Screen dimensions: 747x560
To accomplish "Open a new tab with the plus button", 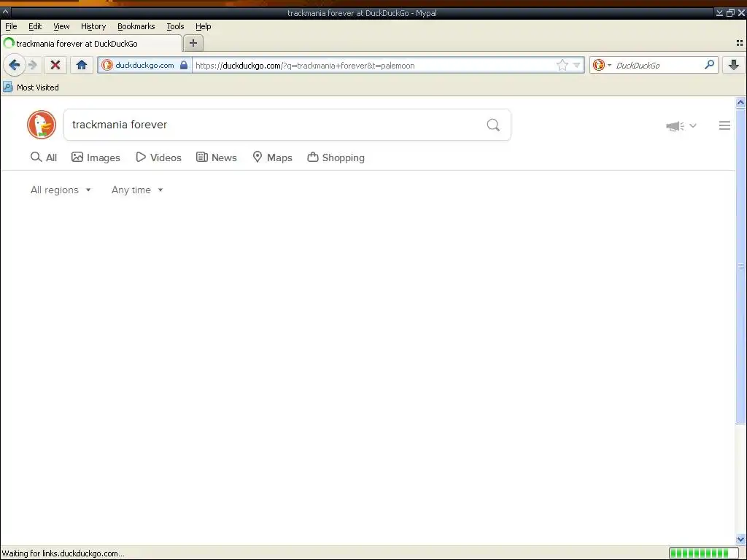I will click(193, 43).
